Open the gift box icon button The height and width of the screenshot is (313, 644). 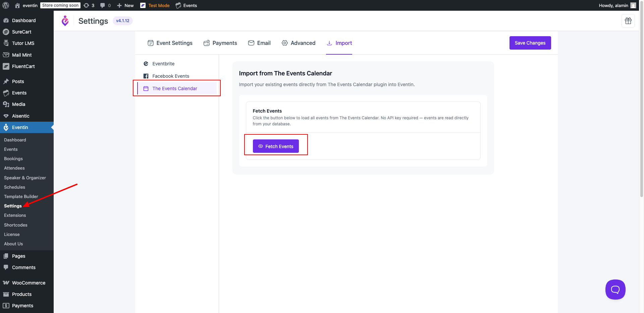coord(628,21)
